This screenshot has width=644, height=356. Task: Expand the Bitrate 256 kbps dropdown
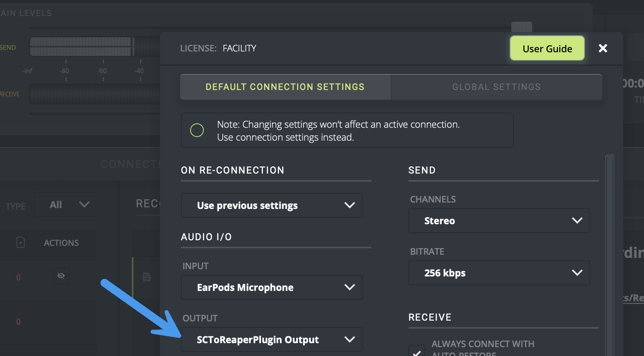[x=498, y=273]
